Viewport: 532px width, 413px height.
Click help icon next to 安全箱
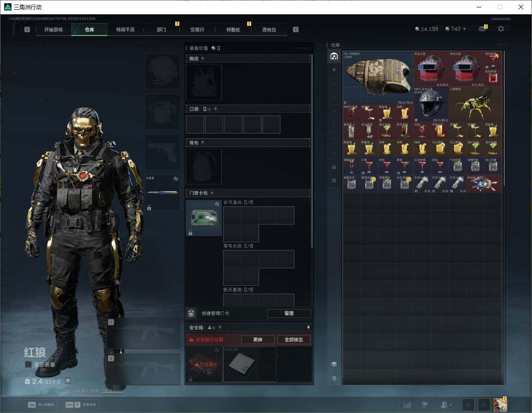pyautogui.click(x=220, y=327)
